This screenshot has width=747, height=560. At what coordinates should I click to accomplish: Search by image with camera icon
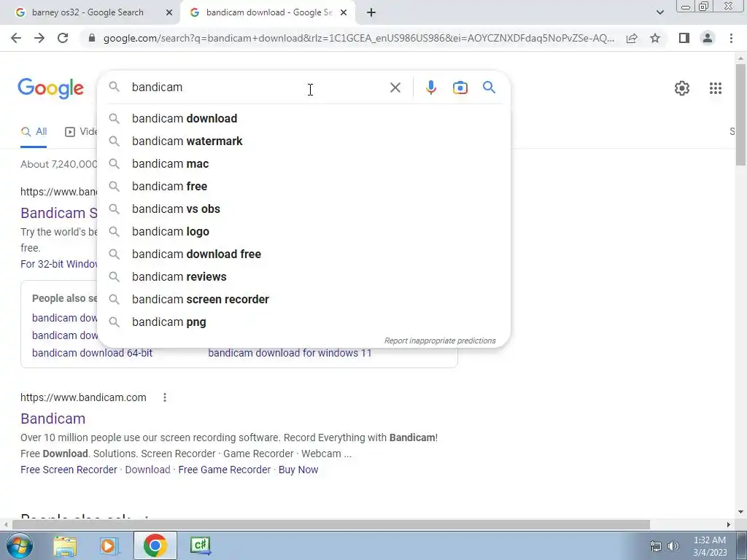pyautogui.click(x=460, y=87)
